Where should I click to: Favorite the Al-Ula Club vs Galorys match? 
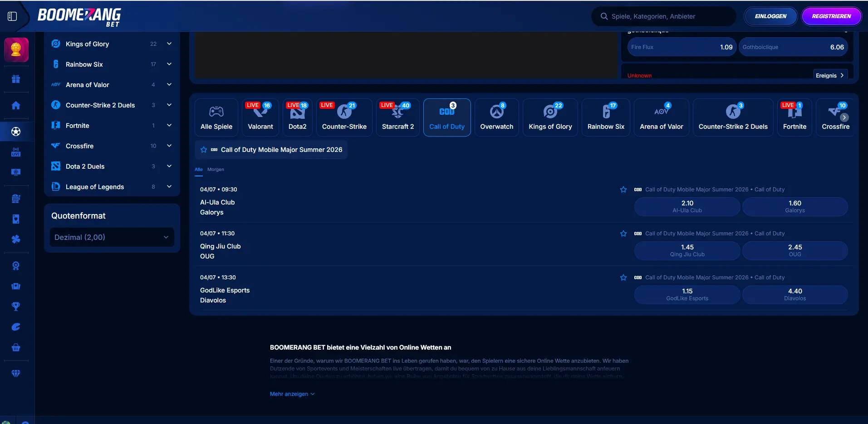[x=623, y=190]
